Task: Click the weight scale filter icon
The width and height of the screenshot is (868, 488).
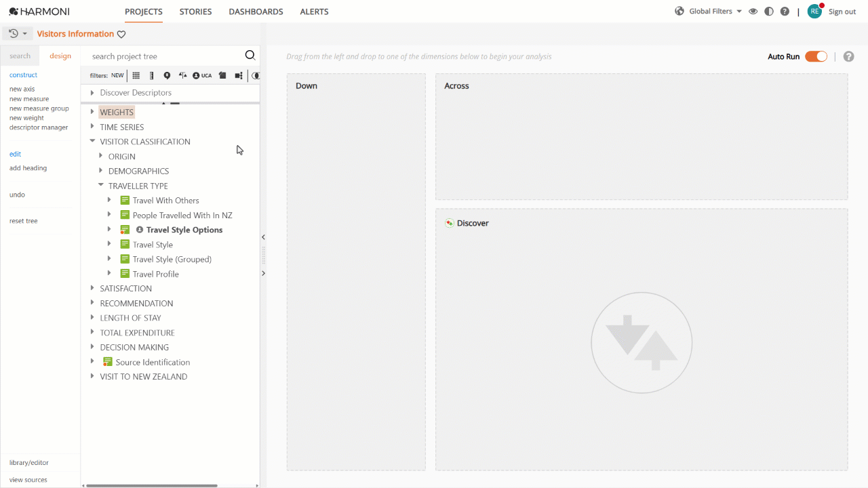Action: (182, 76)
